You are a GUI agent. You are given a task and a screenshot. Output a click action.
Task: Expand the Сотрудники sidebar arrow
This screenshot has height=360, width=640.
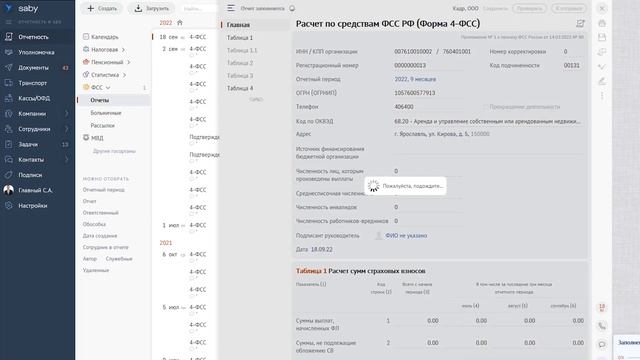point(67,129)
